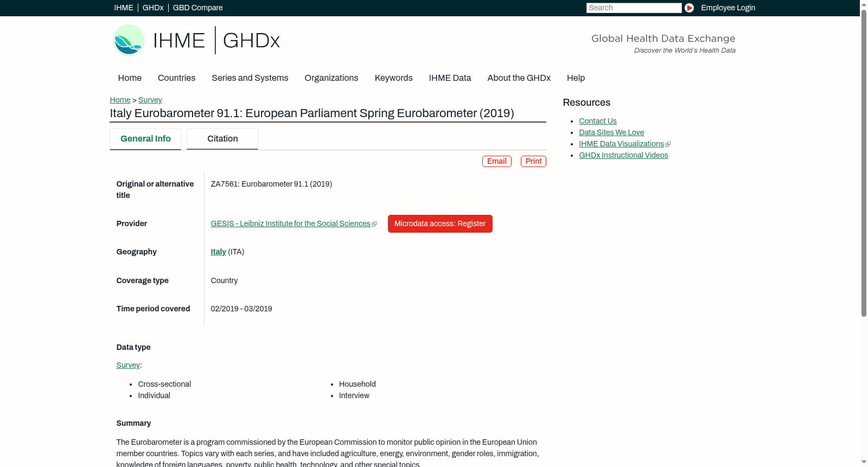The height and width of the screenshot is (467, 868).
Task: Open GHDx link in top bar
Action: [x=153, y=8]
